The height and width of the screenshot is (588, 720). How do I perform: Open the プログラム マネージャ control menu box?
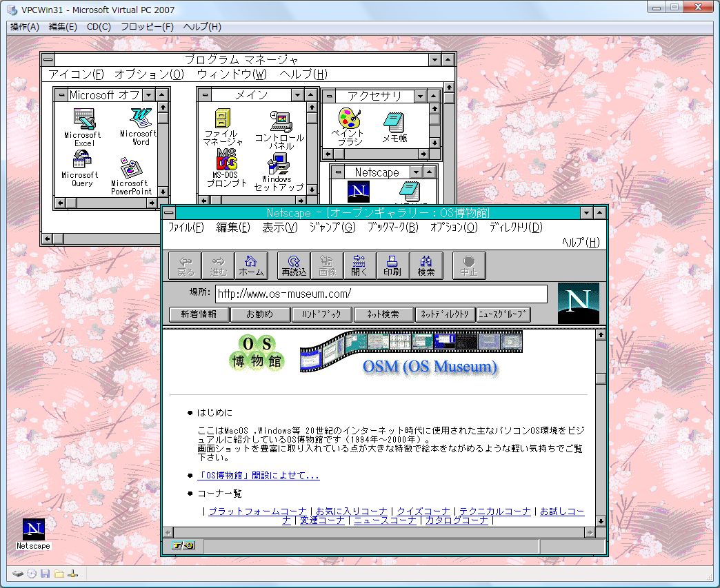click(48, 59)
